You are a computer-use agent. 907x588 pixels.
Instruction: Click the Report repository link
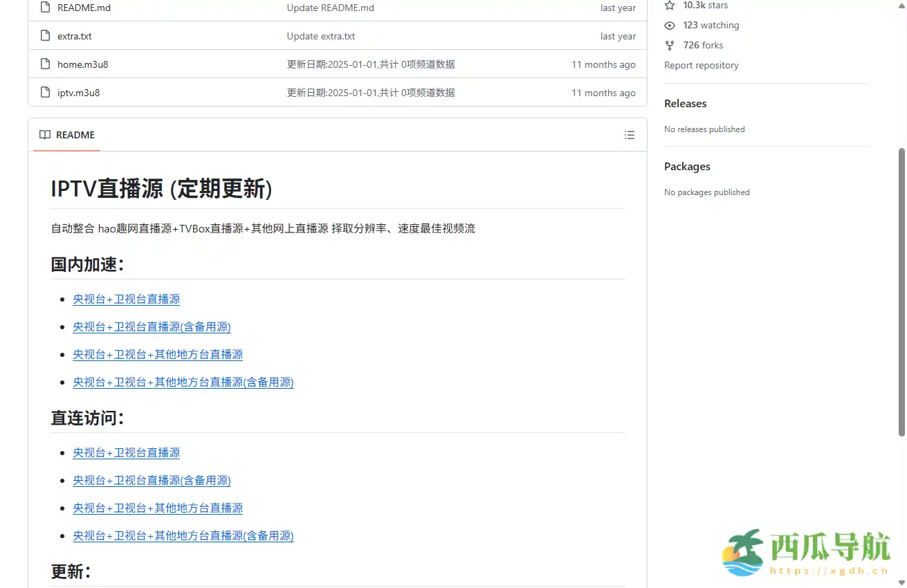click(701, 65)
